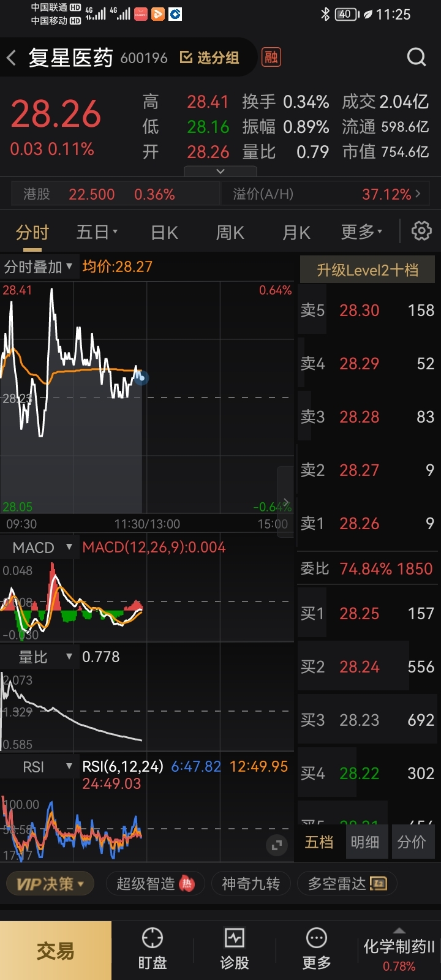Tap the 量比 0.778 value readout
The image size is (441, 980).
pyautogui.click(x=101, y=657)
